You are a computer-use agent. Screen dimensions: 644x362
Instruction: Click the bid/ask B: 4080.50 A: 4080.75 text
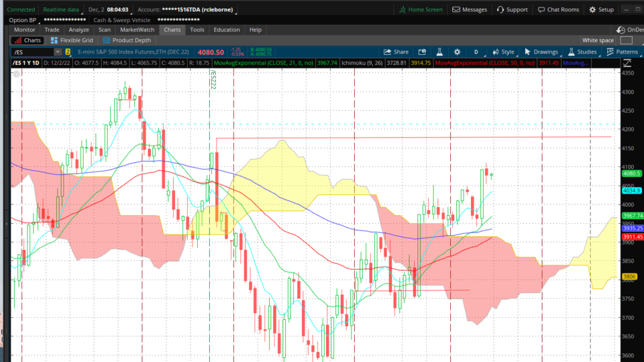pos(261,52)
